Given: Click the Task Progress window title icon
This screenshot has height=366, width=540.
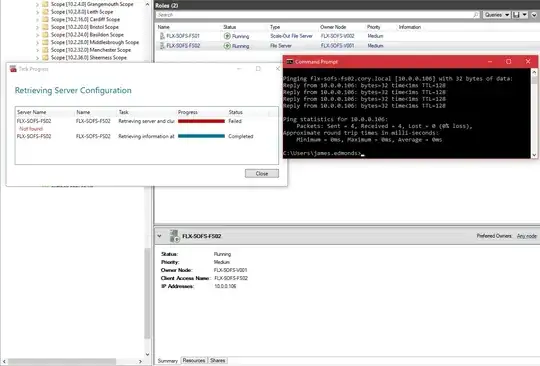Looking at the screenshot, I should point(13,69).
